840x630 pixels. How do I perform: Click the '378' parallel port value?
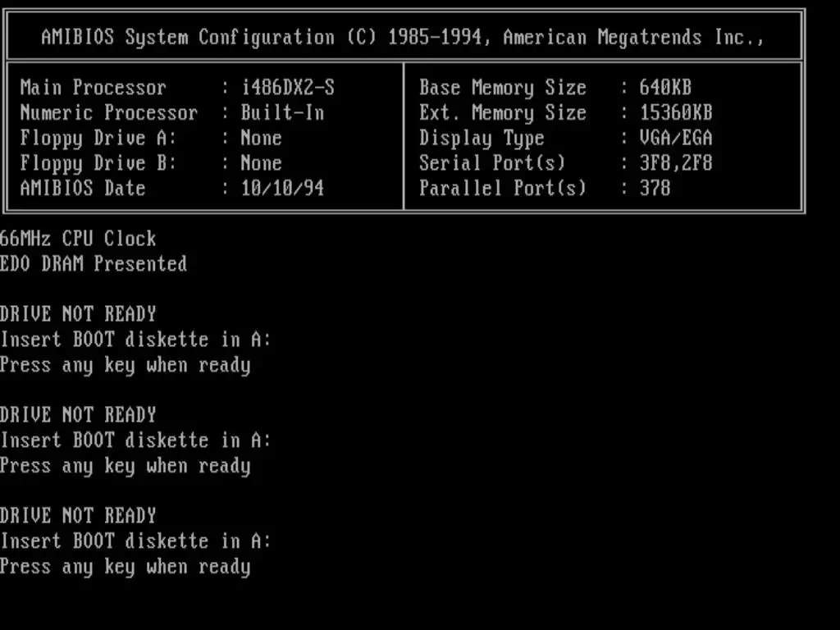click(x=655, y=188)
